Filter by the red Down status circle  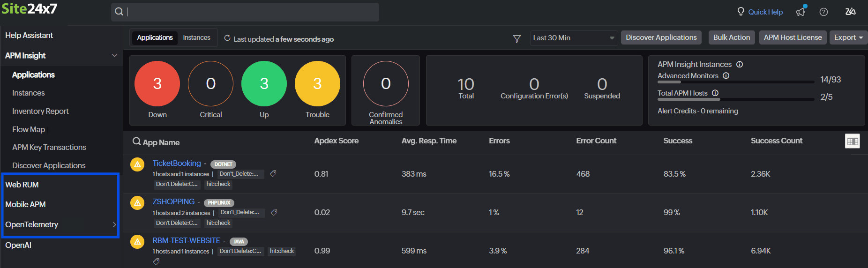(x=157, y=83)
